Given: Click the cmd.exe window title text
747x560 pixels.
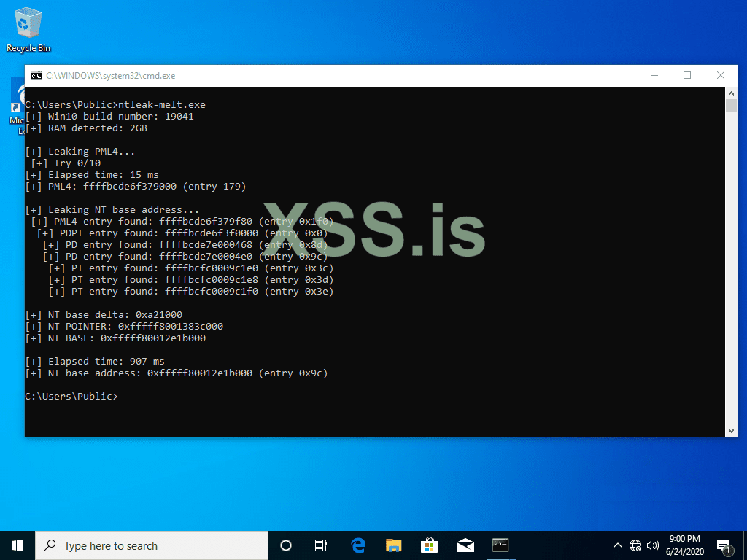Looking at the screenshot, I should click(x=111, y=76).
